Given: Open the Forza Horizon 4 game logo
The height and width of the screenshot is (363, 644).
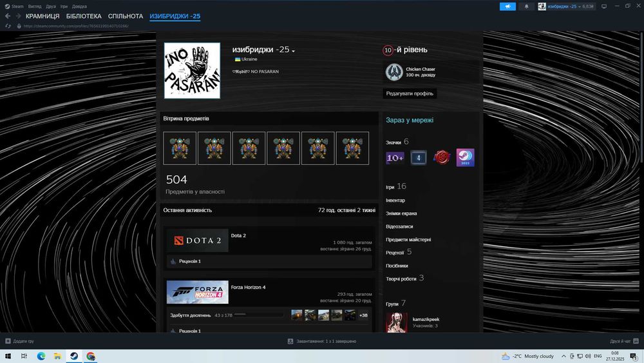Looking at the screenshot, I should pyautogui.click(x=198, y=292).
